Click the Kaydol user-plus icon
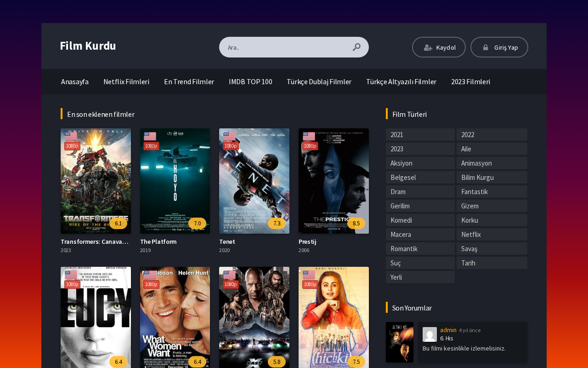 [x=428, y=47]
